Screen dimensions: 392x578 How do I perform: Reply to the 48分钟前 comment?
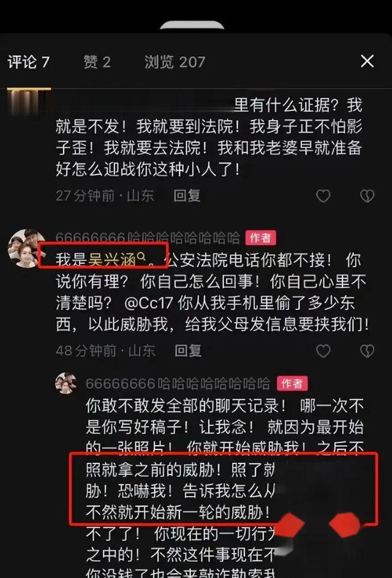click(187, 351)
